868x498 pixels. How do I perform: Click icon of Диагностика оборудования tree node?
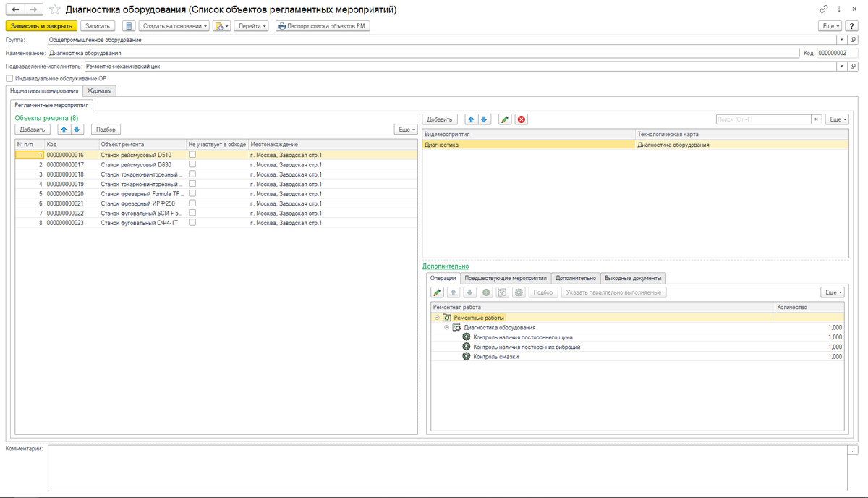[x=456, y=327]
